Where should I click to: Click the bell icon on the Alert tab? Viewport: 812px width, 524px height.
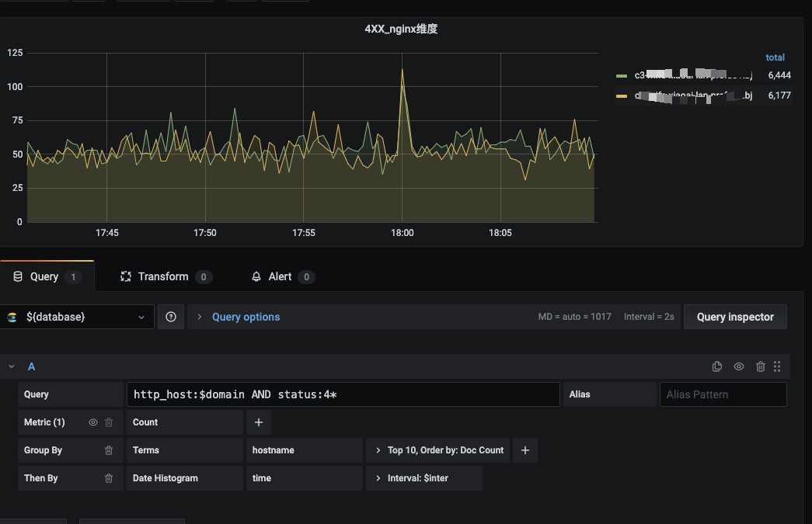(x=256, y=276)
